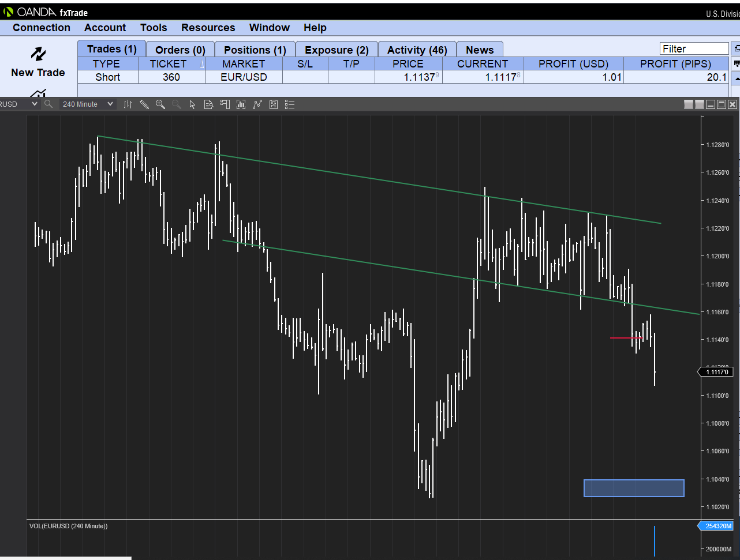This screenshot has width=740, height=560.
Task: Select the lower green trendline
Action: [461, 277]
